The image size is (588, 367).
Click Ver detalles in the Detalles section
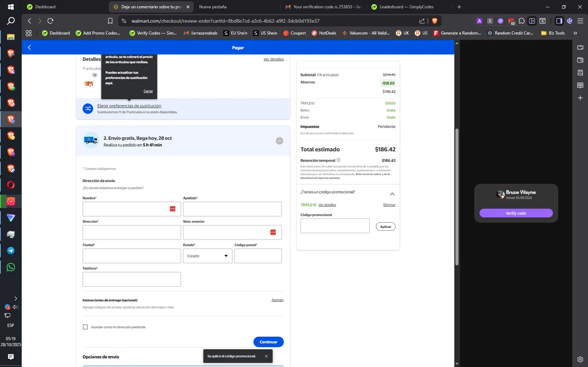[274, 59]
